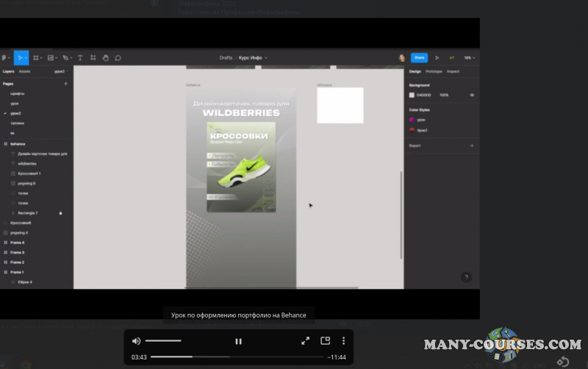588x369 pixels.
Task: Click the blue Share button
Action: (x=419, y=57)
